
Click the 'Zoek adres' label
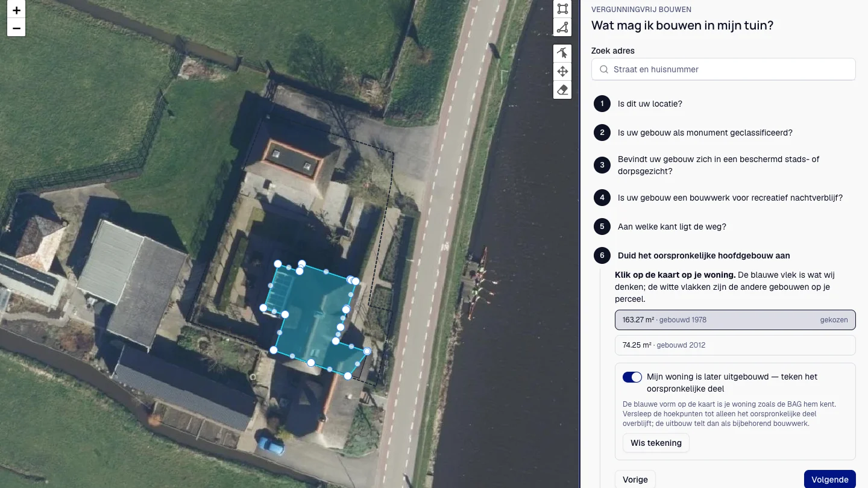[x=613, y=51]
